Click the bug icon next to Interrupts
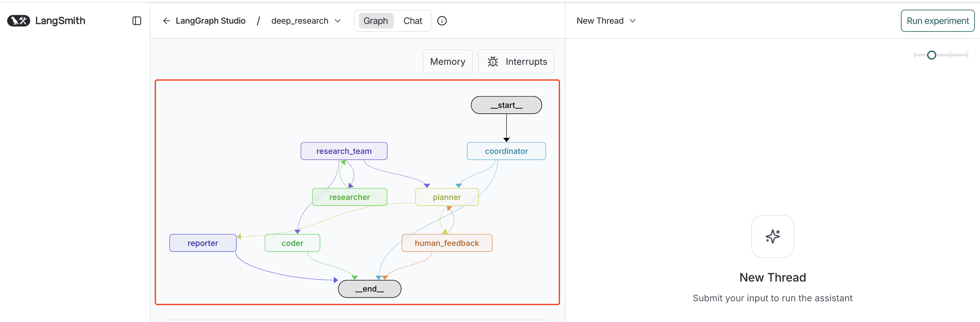 point(493,61)
